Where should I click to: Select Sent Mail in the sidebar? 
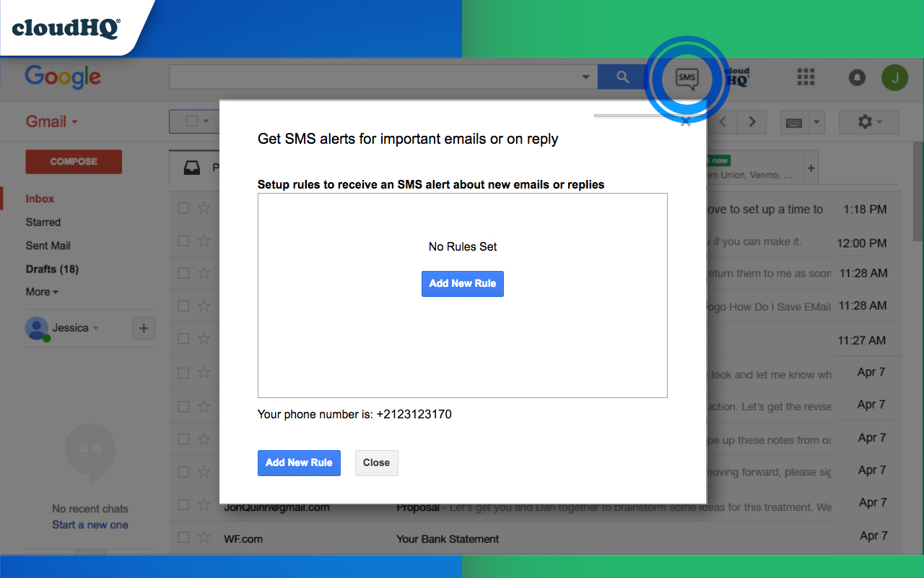click(x=48, y=245)
